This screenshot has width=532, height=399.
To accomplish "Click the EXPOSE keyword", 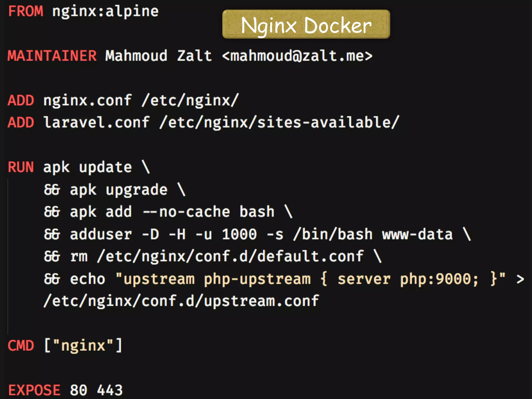I will (34, 390).
